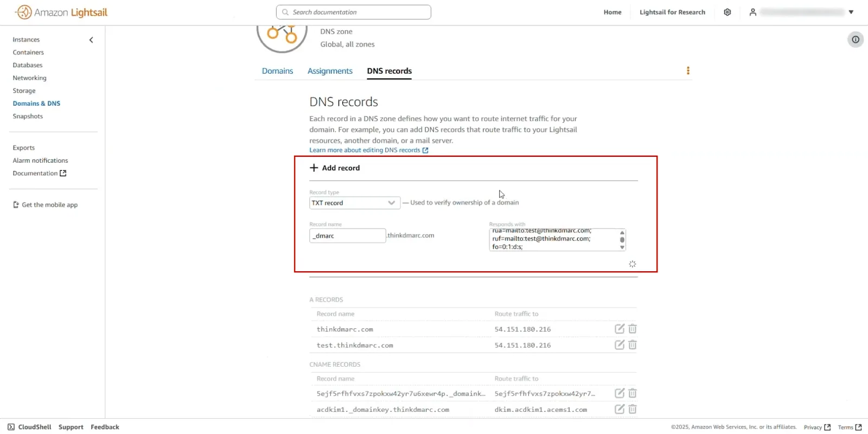Edit the 5ejf5rfhfvxs7zpokxw42yr7 CNAME record

tap(620, 393)
